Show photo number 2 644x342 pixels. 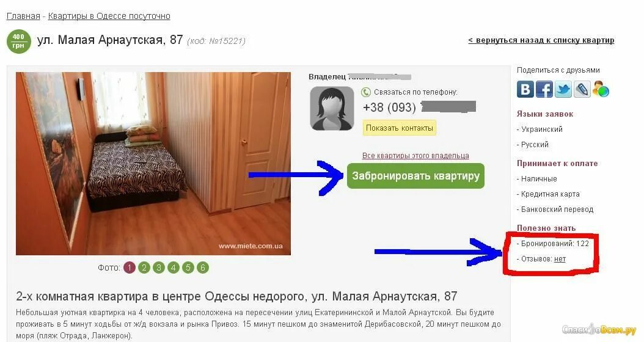point(144,267)
